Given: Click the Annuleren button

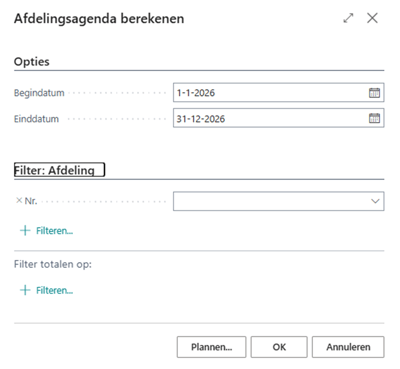Looking at the screenshot, I should tap(348, 347).
